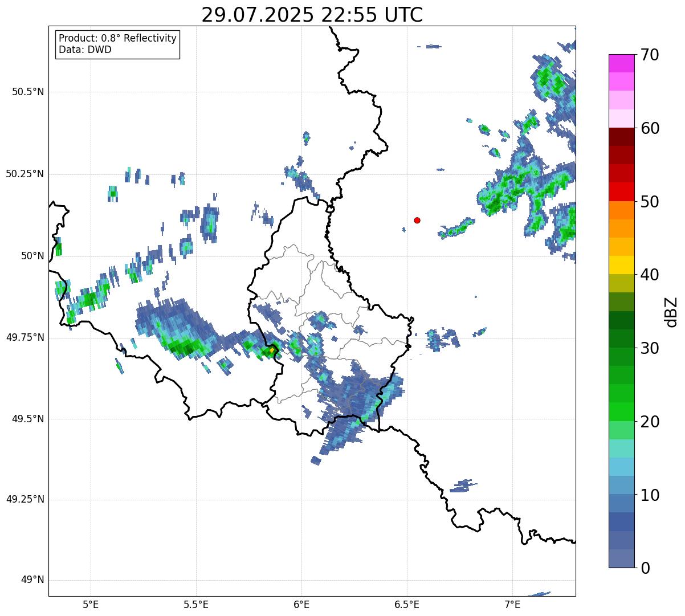Click the Data: DWD text
Screen dimensions: 685x616
tap(85, 50)
